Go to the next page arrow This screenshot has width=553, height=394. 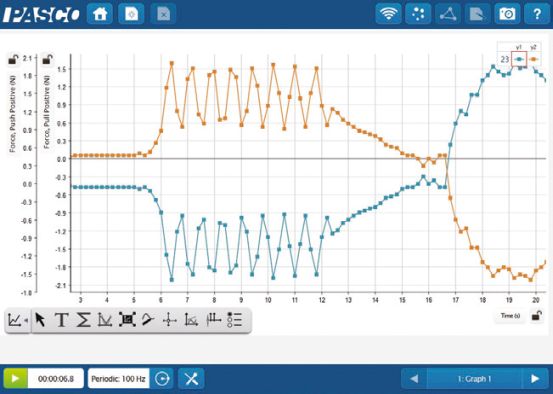(x=535, y=379)
